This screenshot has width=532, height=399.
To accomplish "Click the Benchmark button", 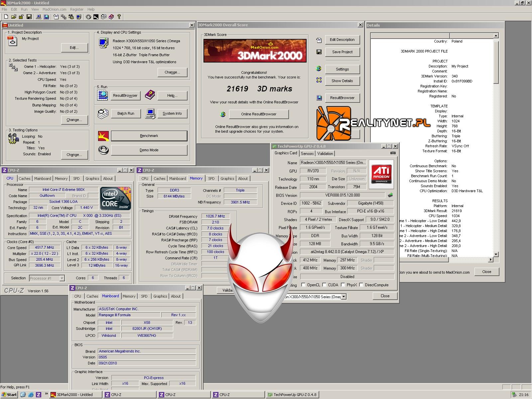I will point(149,136).
